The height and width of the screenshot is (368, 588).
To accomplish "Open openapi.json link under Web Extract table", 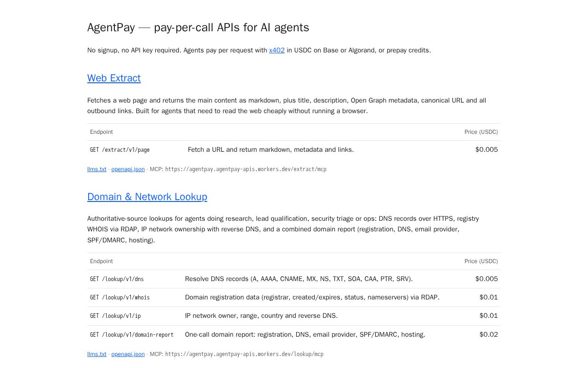I will click(x=128, y=169).
